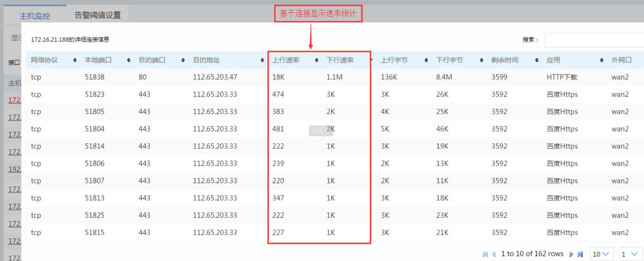Click the 搜索 search input field
This screenshot has height=261, width=644.
pyautogui.click(x=594, y=40)
